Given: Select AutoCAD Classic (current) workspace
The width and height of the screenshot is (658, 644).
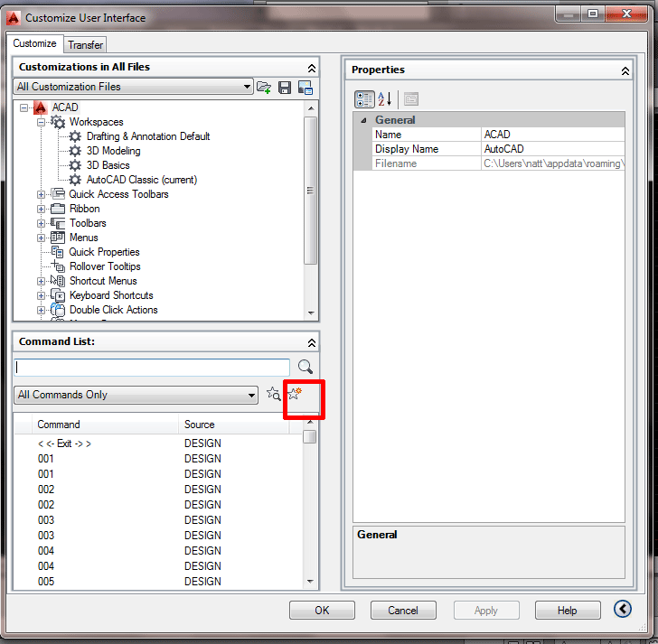Looking at the screenshot, I should point(141,180).
